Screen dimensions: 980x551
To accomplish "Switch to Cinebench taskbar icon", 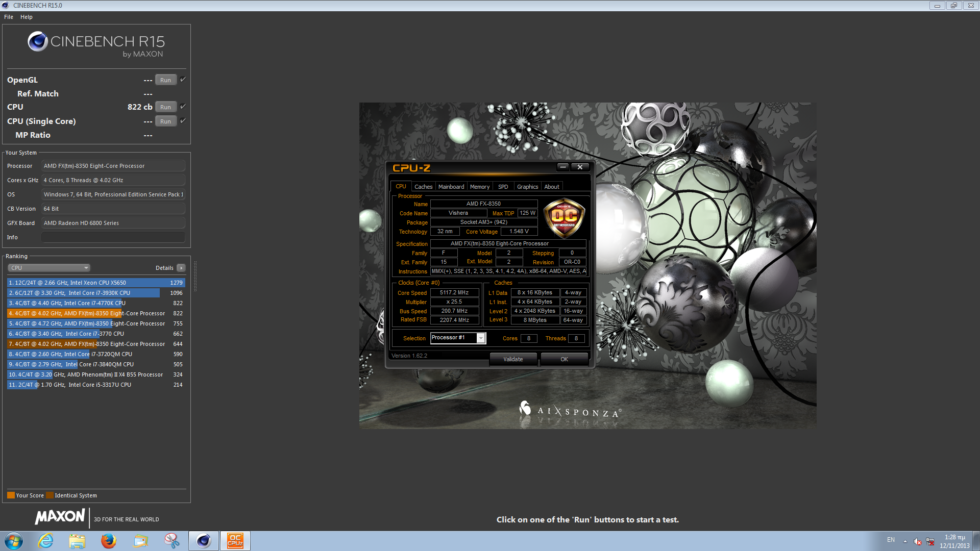I will pos(204,541).
